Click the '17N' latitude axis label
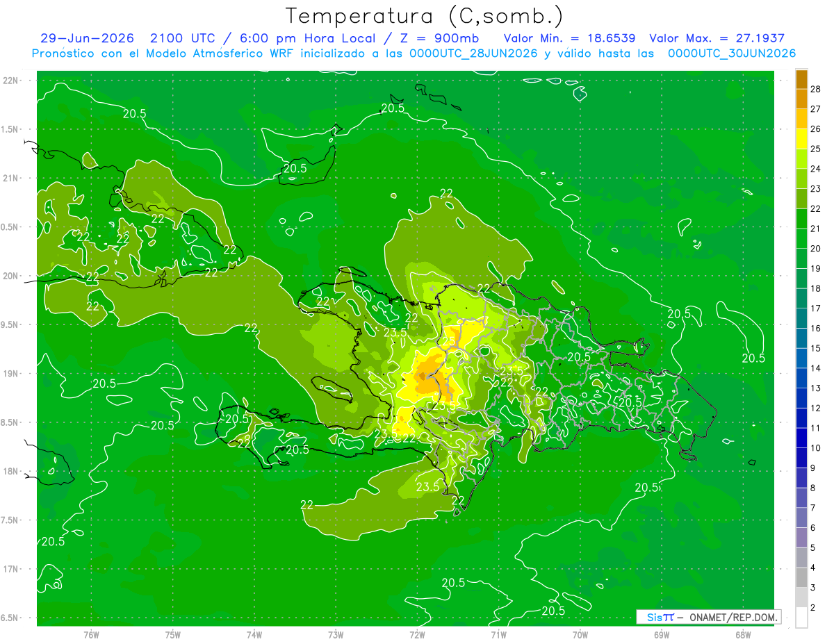This screenshot has width=834, height=644. tap(11, 569)
